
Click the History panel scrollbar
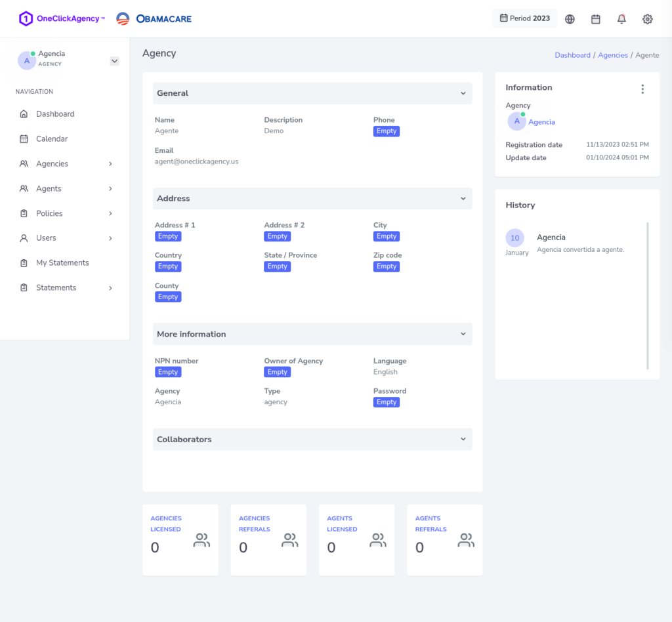[x=648, y=295]
